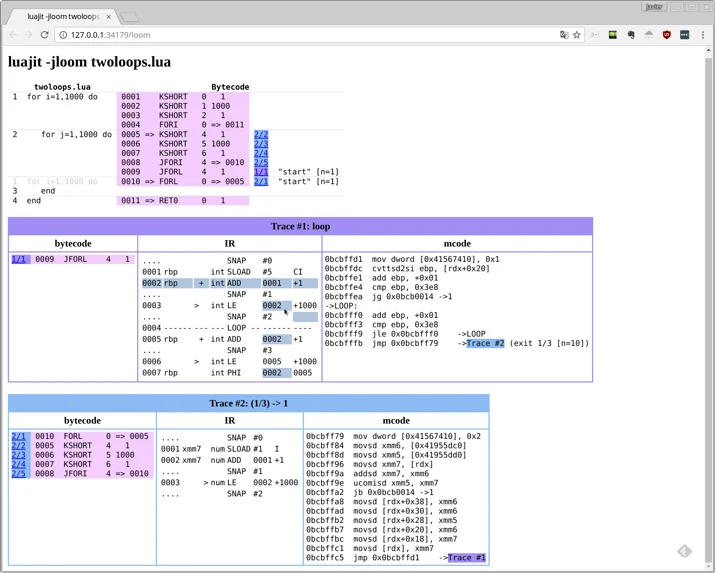
Task: Click source line 'for j=1,1000 do'
Action: coord(76,134)
